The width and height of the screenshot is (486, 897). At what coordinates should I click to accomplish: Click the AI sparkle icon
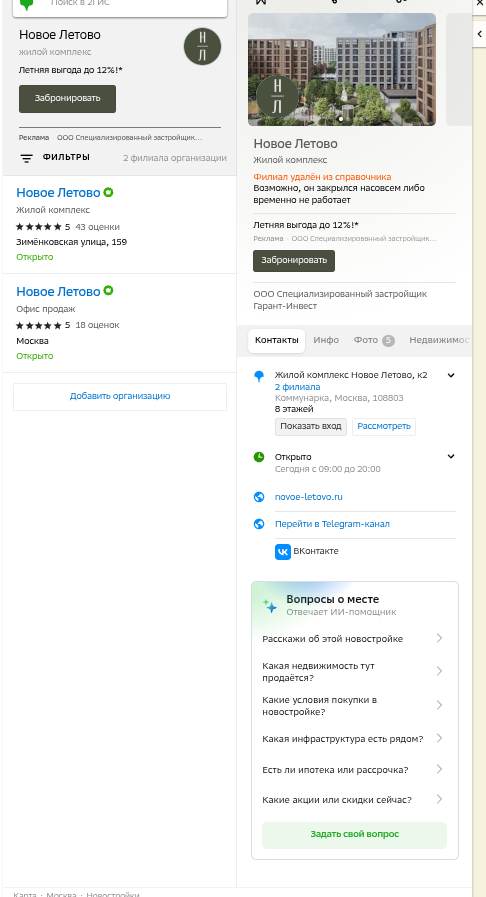[x=270, y=606]
